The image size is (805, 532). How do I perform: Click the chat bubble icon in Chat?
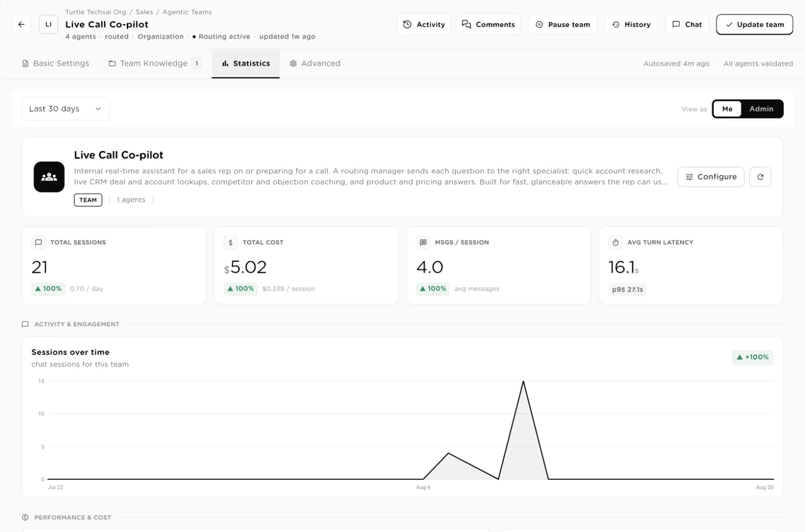[676, 24]
